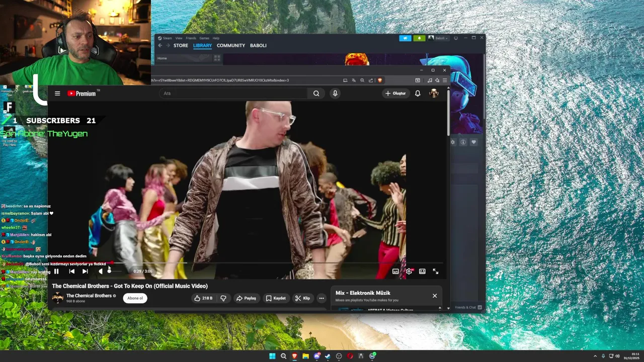
Task: Select the Steam LIBRARY tab
Action: tap(202, 46)
